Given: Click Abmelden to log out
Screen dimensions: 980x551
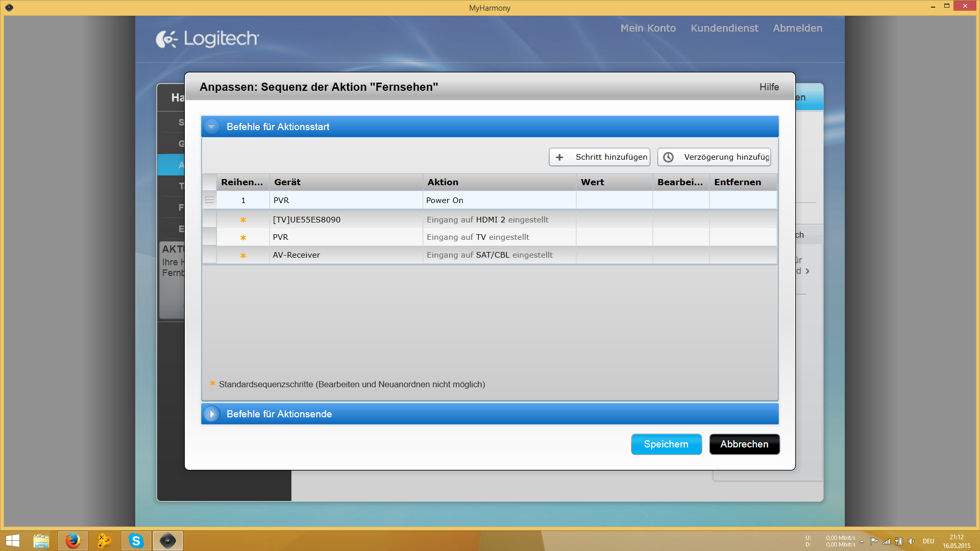Looking at the screenshot, I should [797, 28].
